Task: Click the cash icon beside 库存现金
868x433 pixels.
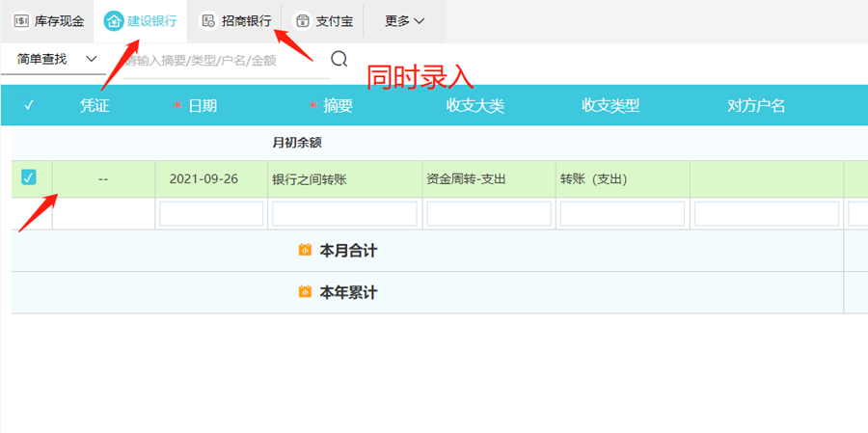Action: click(21, 20)
